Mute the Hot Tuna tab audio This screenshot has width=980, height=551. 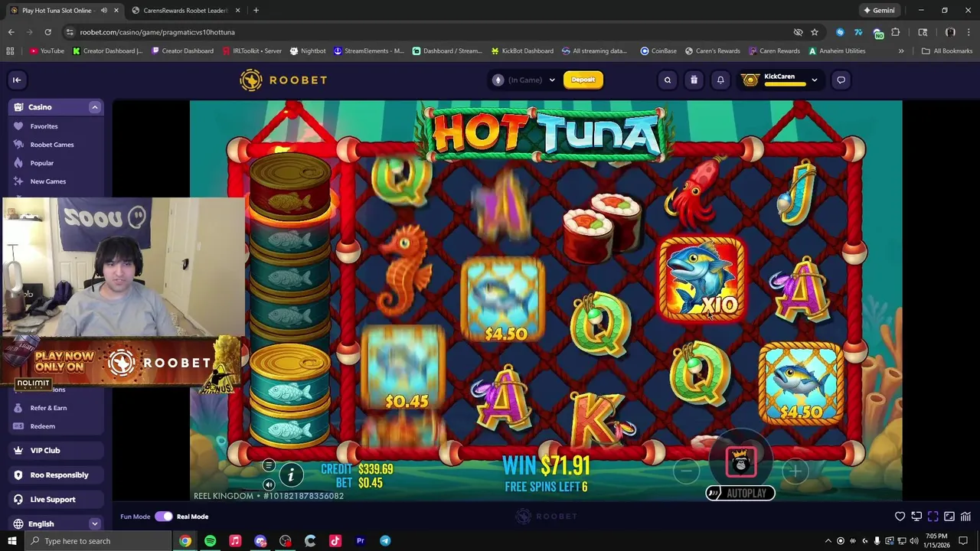[103, 11]
